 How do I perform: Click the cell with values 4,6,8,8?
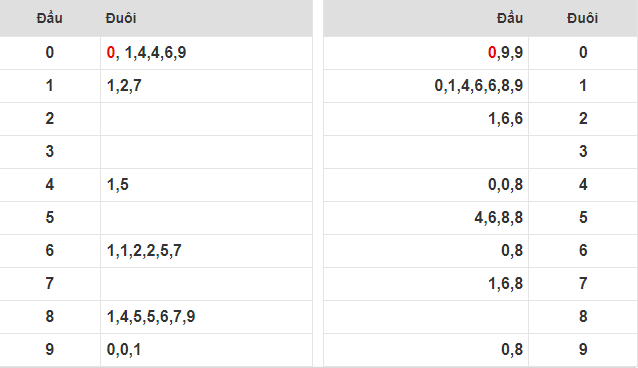426,218
